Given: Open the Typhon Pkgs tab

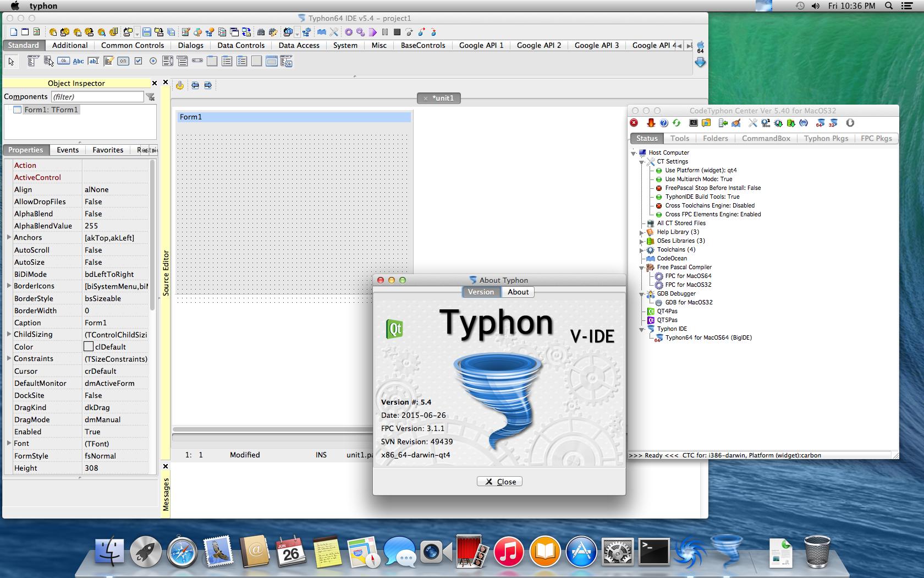Looking at the screenshot, I should pyautogui.click(x=826, y=138).
